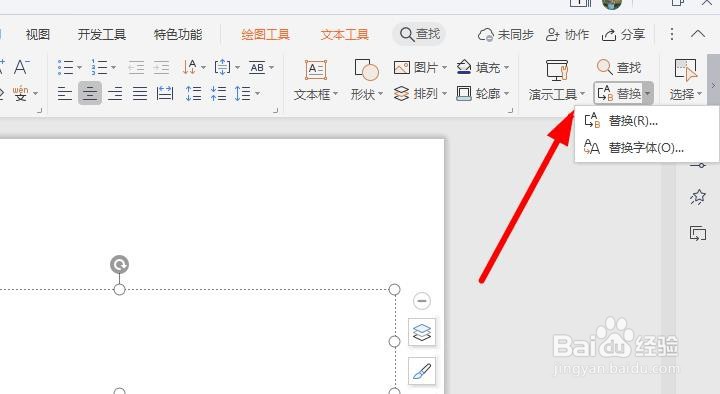Click the slide switch icon in side panel
Viewport: 720px width, 394px height.
[x=698, y=233]
